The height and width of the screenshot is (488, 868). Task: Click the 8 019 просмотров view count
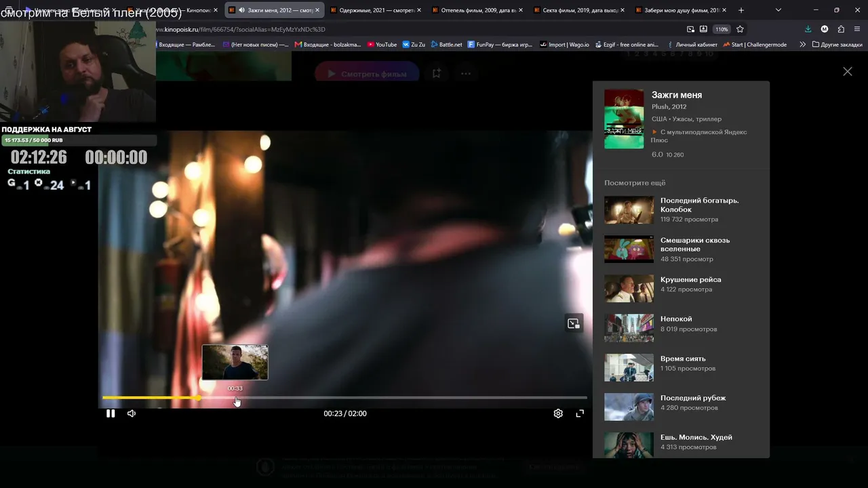coord(688,329)
